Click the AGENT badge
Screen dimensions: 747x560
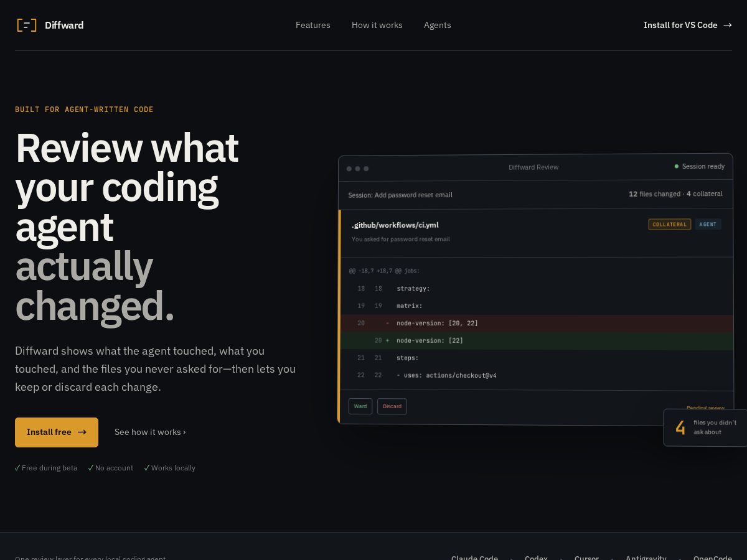[x=708, y=224]
